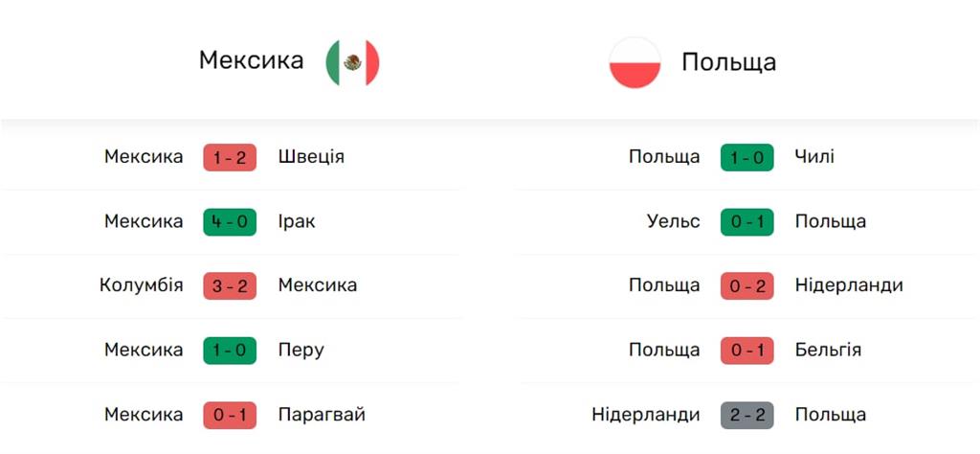Open the Парагвай team link

(x=322, y=415)
